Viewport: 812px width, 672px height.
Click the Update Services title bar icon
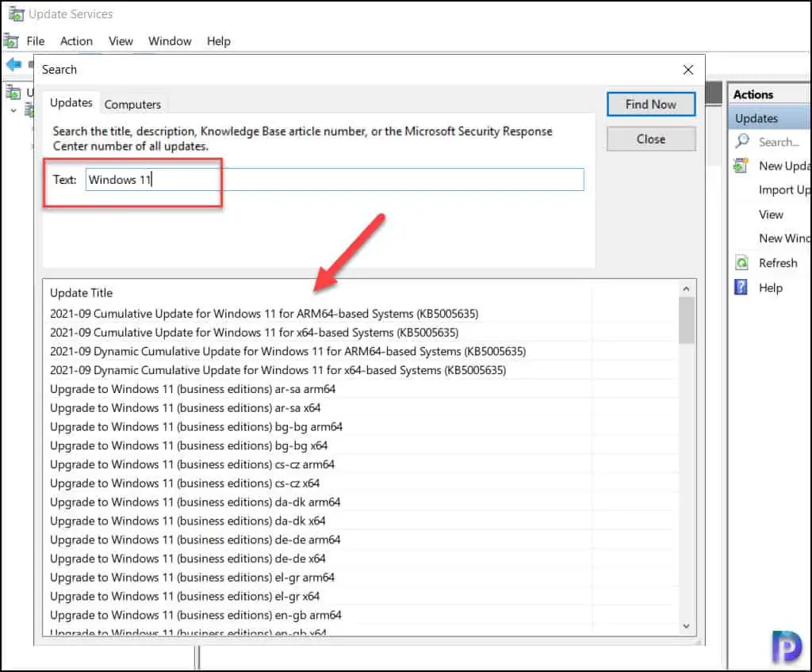pos(17,14)
